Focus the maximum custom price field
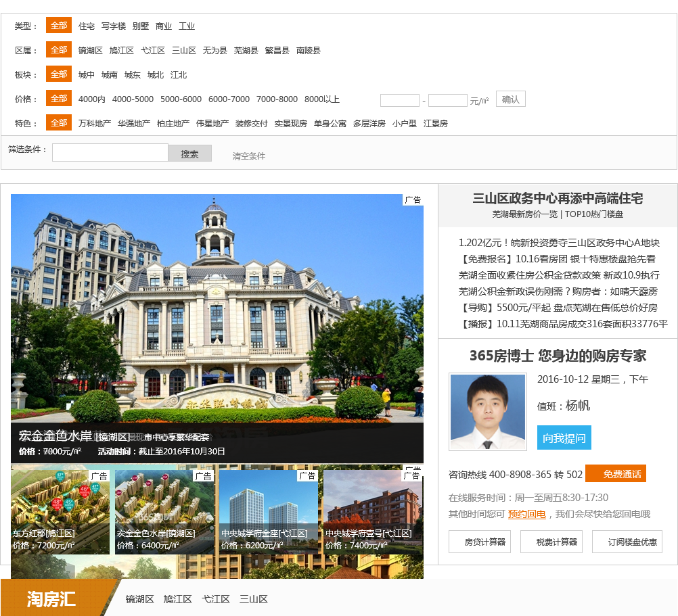Viewport: 678px width, 616px height. coord(447,100)
